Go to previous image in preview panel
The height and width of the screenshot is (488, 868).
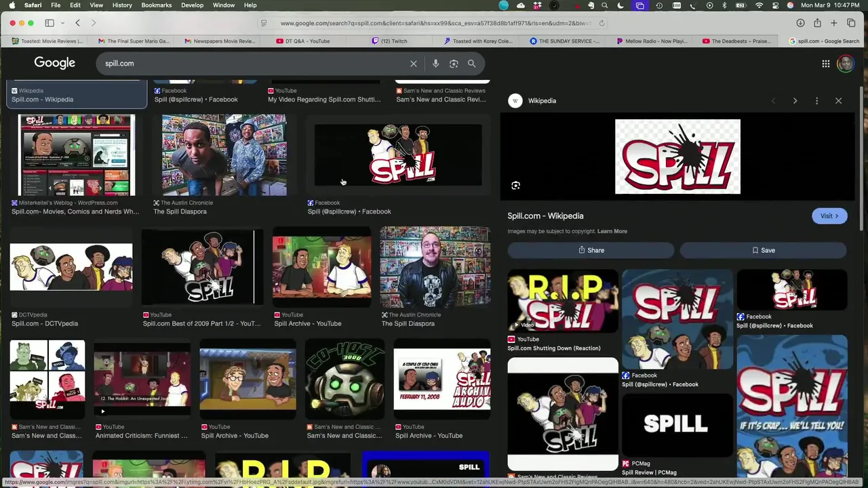[x=773, y=101]
